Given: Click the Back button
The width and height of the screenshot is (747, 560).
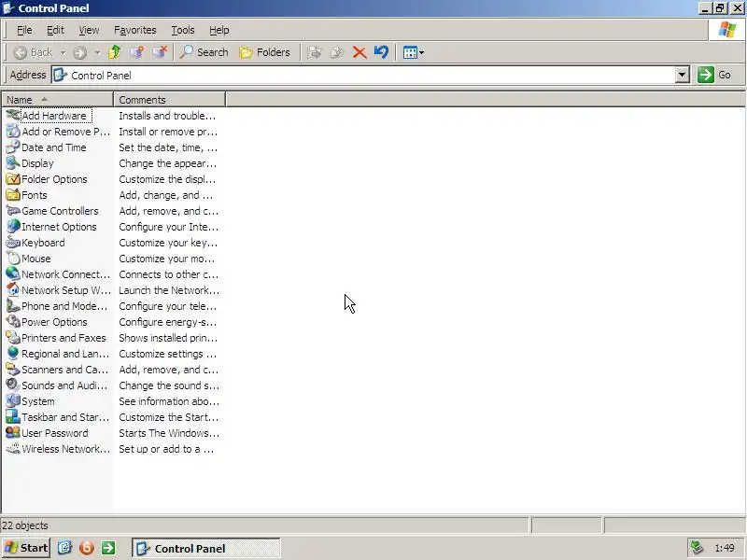Looking at the screenshot, I should point(34,52).
